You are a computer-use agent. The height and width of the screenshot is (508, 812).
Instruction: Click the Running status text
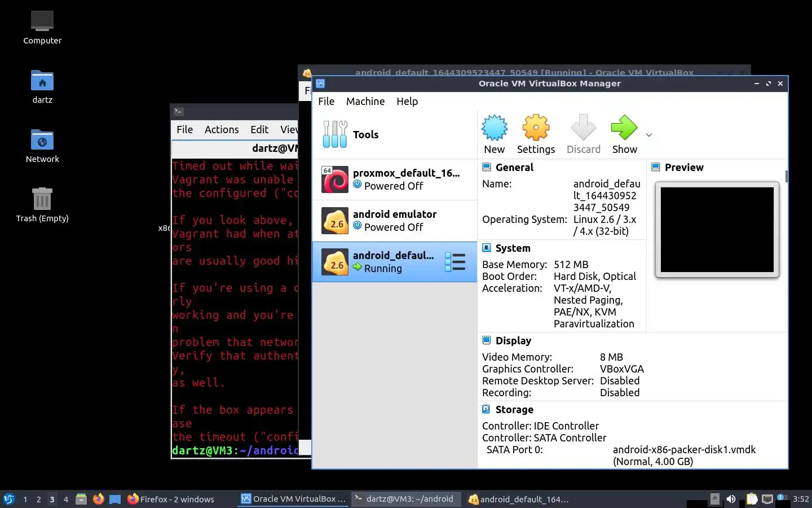383,268
